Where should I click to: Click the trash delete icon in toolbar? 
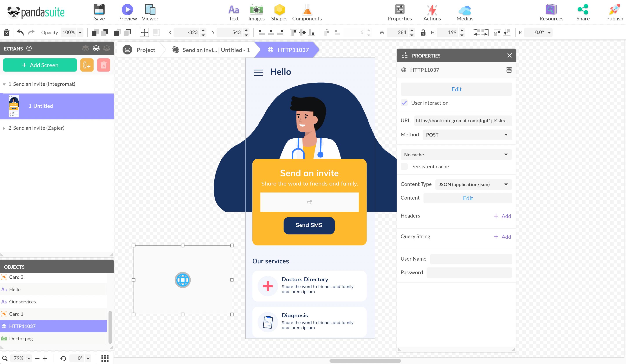(x=6, y=32)
